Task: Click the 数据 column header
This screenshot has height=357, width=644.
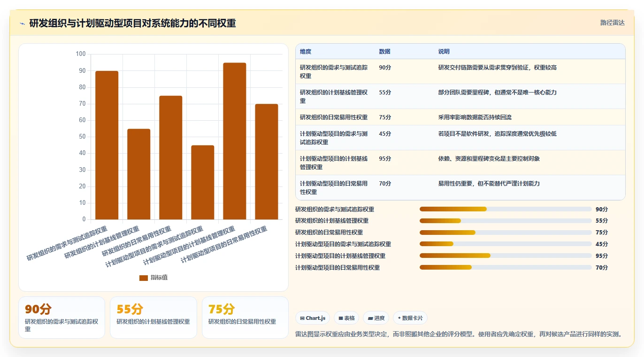Action: [x=384, y=52]
